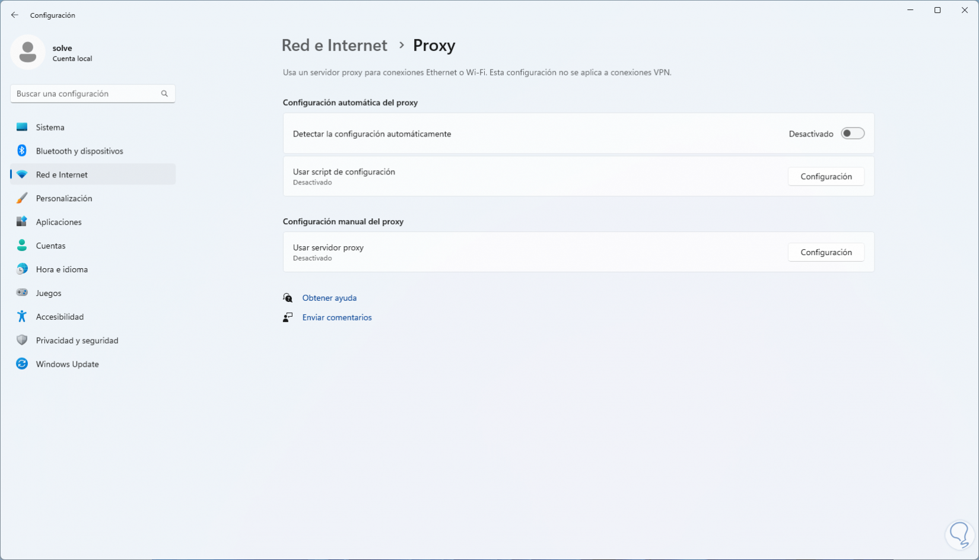Screen dimensions: 979x560
Task: Go to Aplicaciones settings section
Action: (59, 222)
